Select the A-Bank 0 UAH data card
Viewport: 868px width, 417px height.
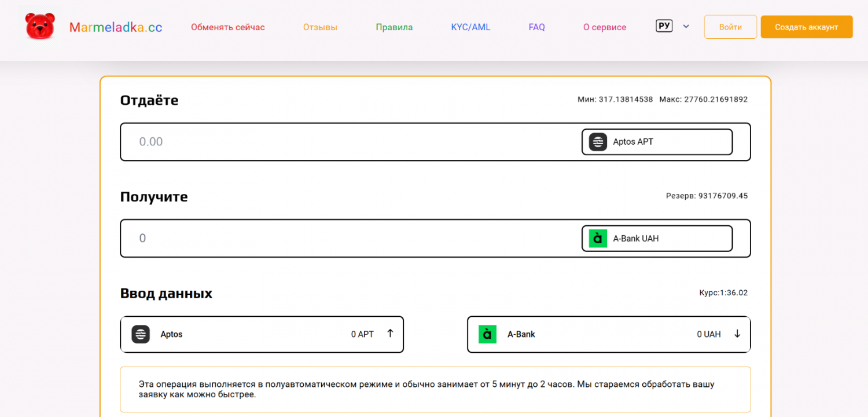(x=609, y=334)
